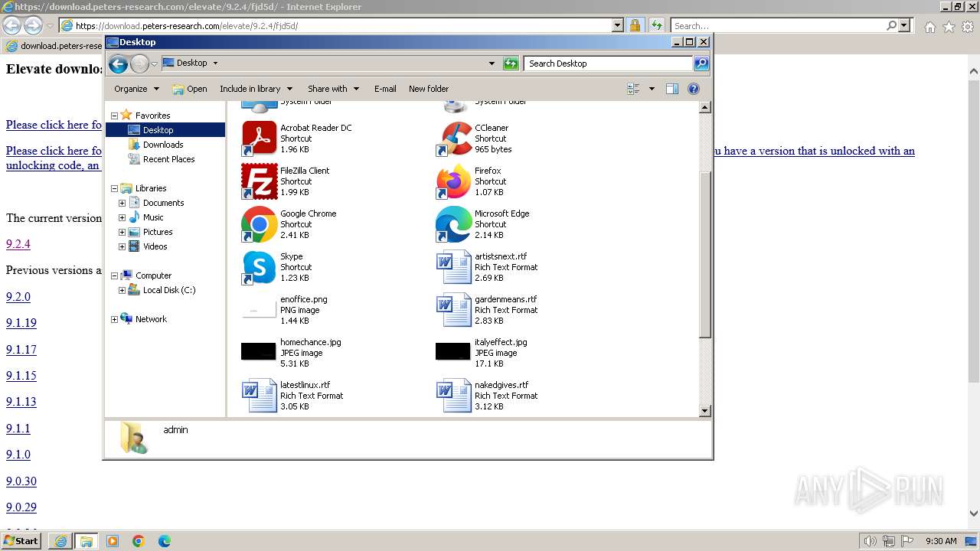The image size is (980, 551).
Task: Select the Skype shortcut icon
Action: [x=259, y=267]
